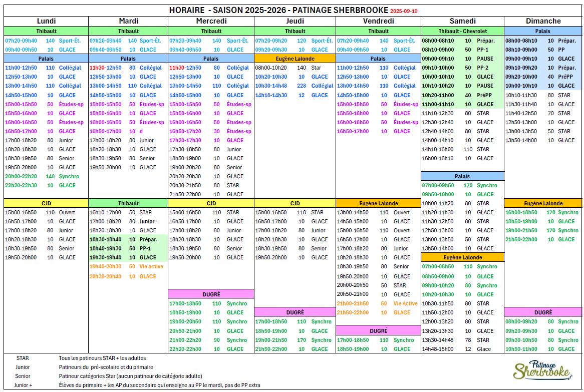Image resolution: width=584 pixels, height=392 pixels.
Task: Click the STAR label in the bottom legend
Action: (23, 358)
